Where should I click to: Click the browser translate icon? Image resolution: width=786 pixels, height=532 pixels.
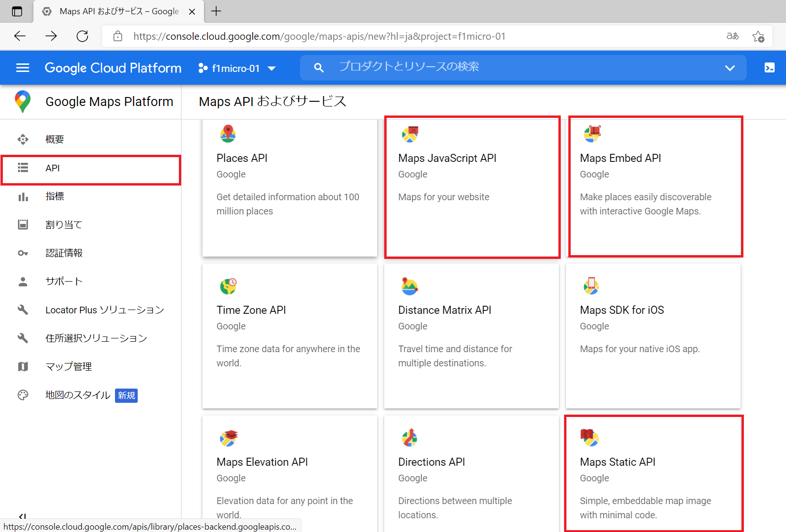click(x=733, y=36)
